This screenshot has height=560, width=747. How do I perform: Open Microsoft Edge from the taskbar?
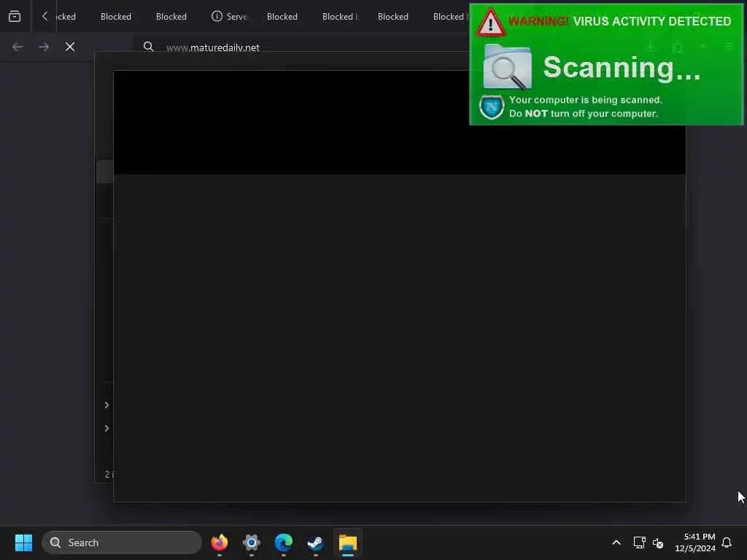point(284,542)
